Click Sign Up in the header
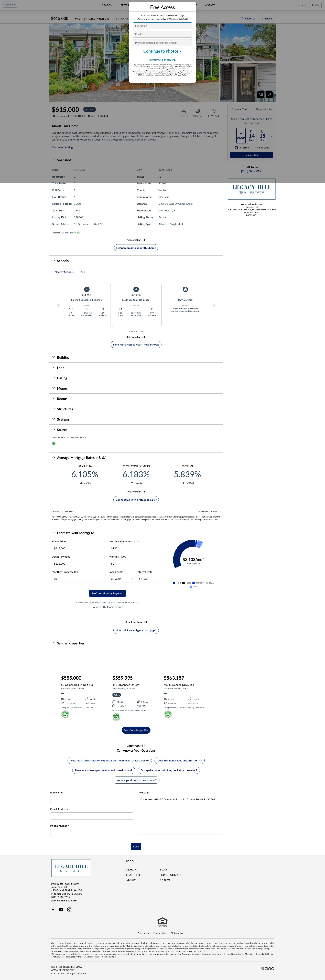 [316, 5]
